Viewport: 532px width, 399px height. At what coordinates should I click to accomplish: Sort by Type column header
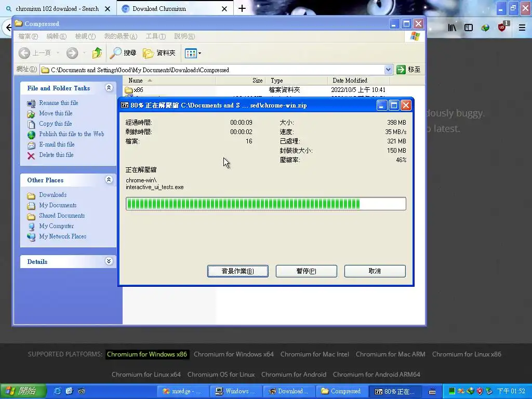(297, 81)
